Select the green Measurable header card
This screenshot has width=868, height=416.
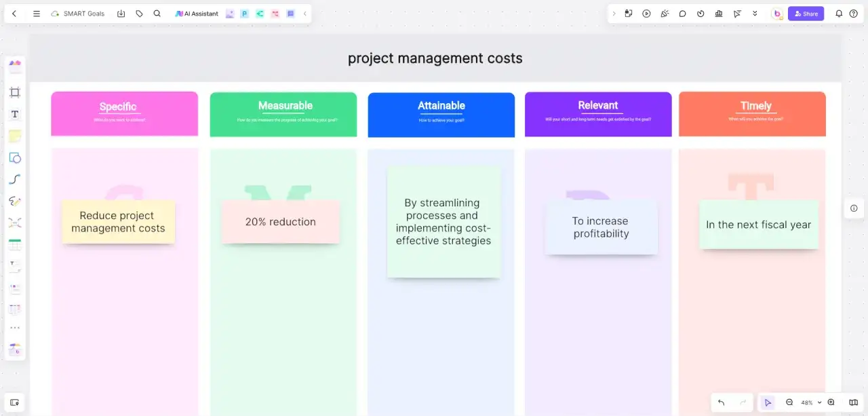click(283, 114)
